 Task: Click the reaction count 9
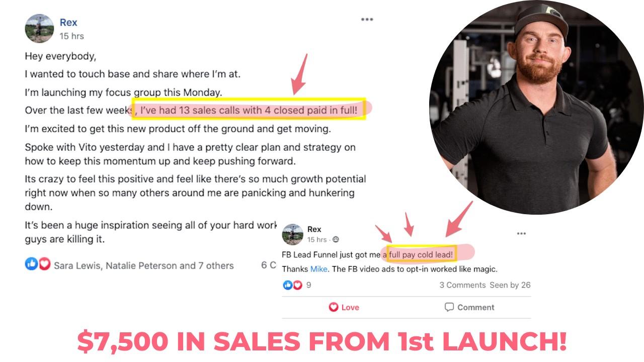click(308, 285)
